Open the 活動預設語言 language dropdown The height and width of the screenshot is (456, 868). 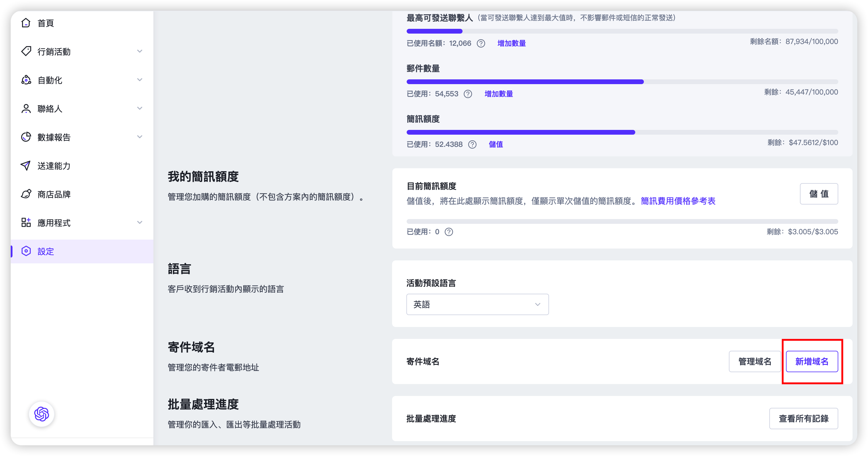pos(477,304)
